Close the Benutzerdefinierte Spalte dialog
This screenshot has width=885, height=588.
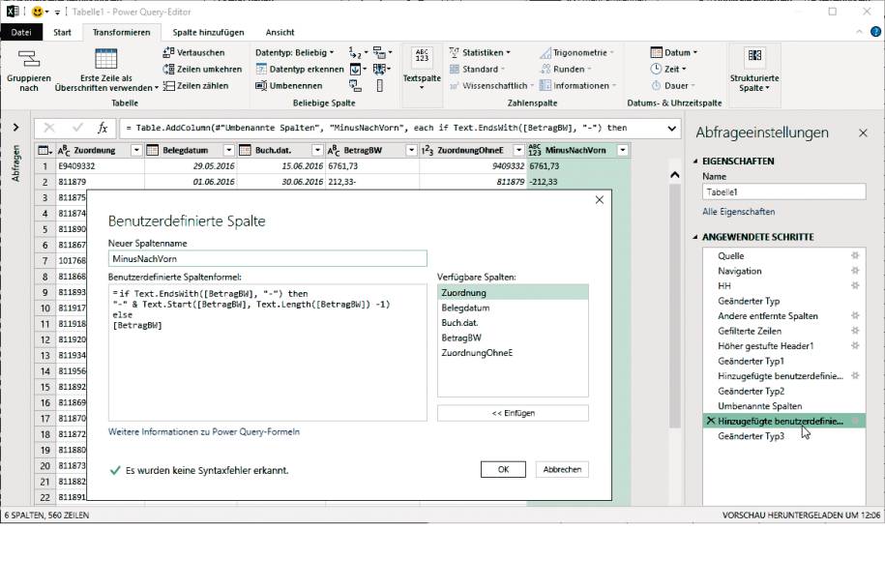[600, 200]
